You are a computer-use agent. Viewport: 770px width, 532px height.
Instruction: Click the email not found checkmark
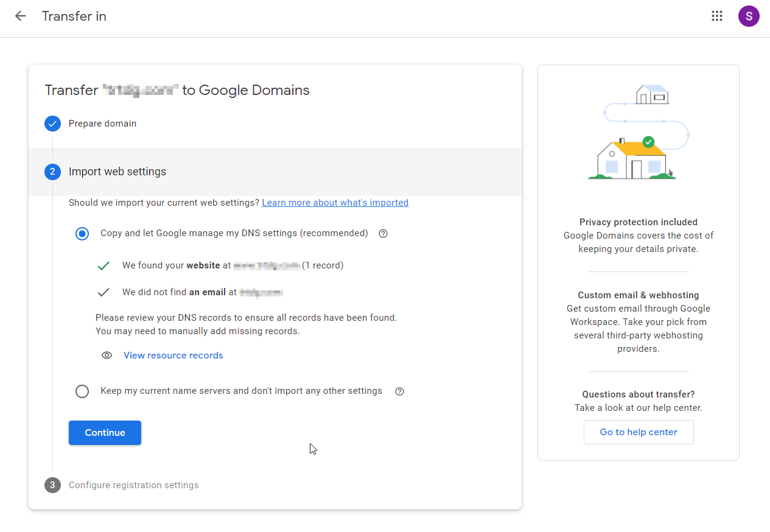point(103,293)
